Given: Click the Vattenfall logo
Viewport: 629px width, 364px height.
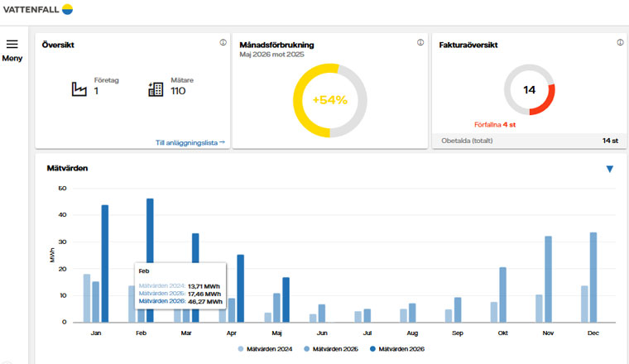Looking at the screenshot, I should point(38,9).
